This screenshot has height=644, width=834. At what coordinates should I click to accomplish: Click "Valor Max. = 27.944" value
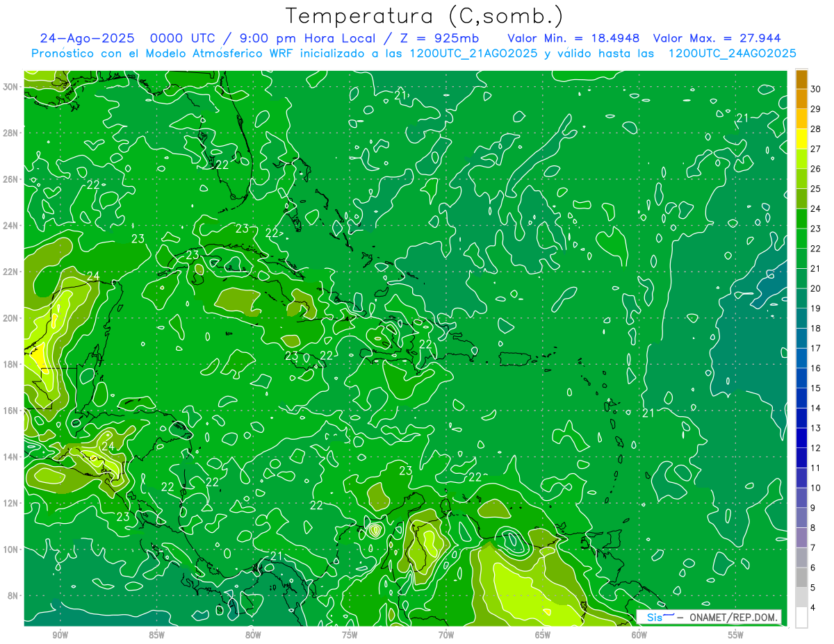(x=717, y=38)
